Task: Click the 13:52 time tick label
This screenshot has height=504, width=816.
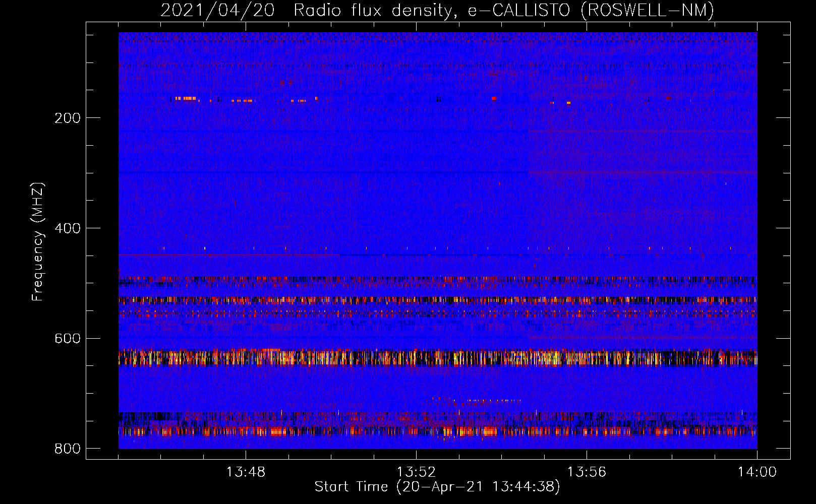Action: pos(416,472)
